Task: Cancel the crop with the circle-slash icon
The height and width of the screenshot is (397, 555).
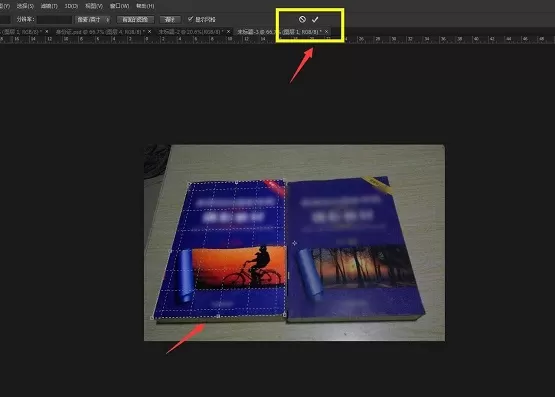Action: [x=302, y=19]
